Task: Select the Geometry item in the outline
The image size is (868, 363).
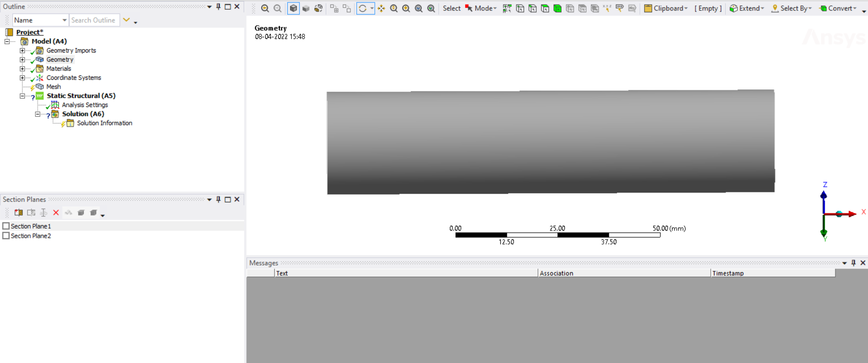Action: [x=60, y=59]
